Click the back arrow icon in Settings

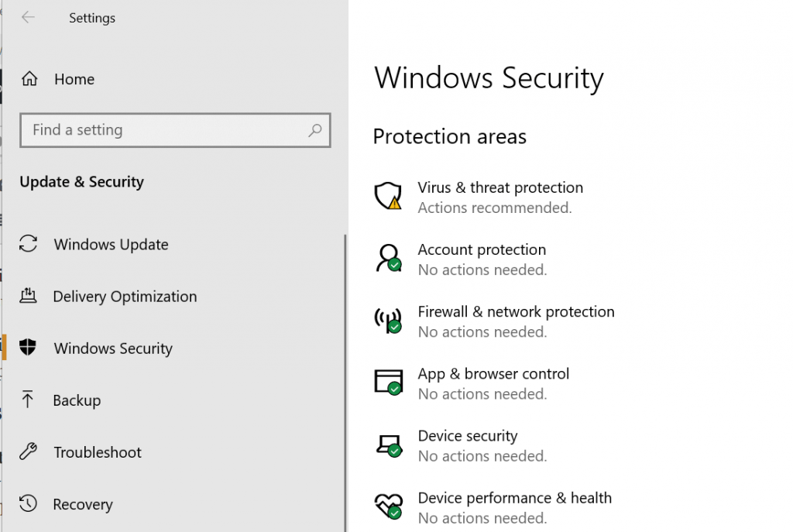click(x=28, y=17)
